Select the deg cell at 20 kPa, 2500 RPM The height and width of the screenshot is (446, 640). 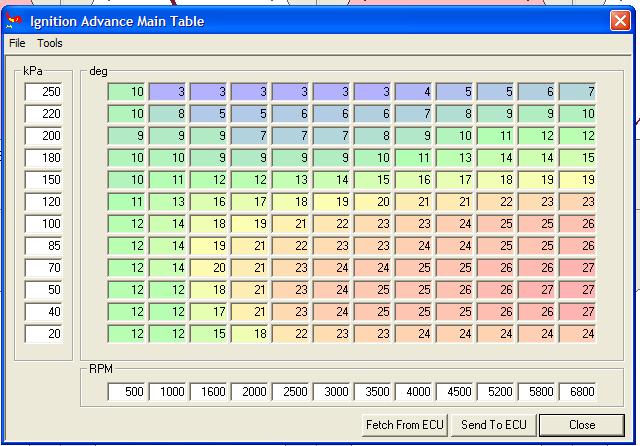[x=290, y=334]
